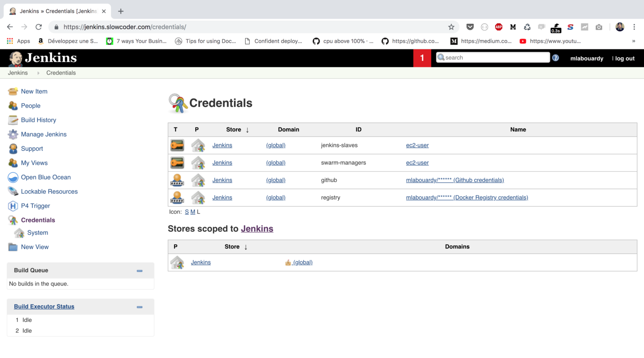Open System under Credentials
The width and height of the screenshot is (644, 358).
tap(37, 232)
